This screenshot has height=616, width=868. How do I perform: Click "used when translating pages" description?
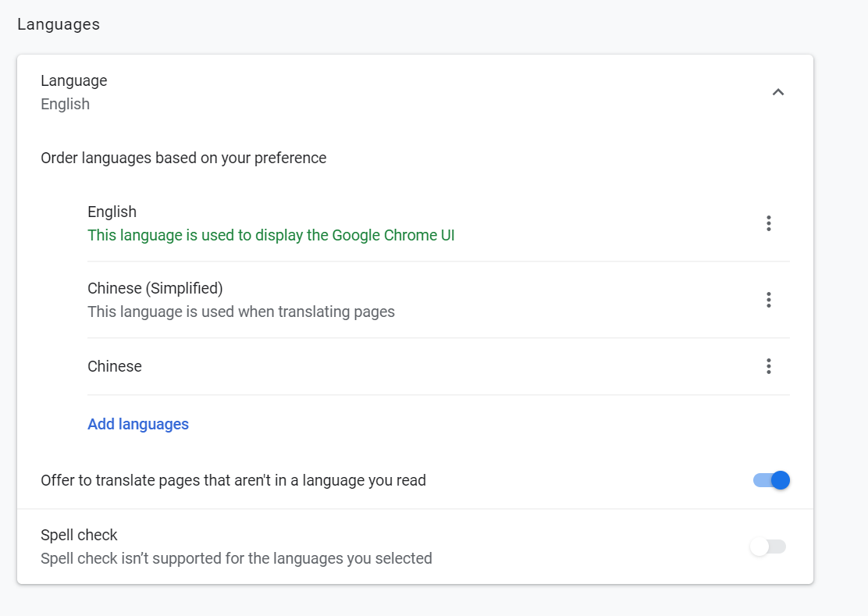(241, 312)
